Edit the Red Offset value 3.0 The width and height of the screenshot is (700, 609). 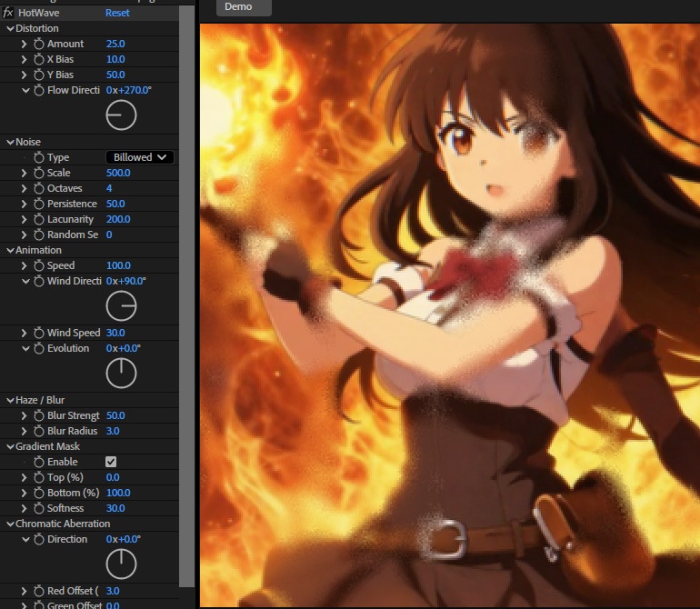[x=113, y=591]
